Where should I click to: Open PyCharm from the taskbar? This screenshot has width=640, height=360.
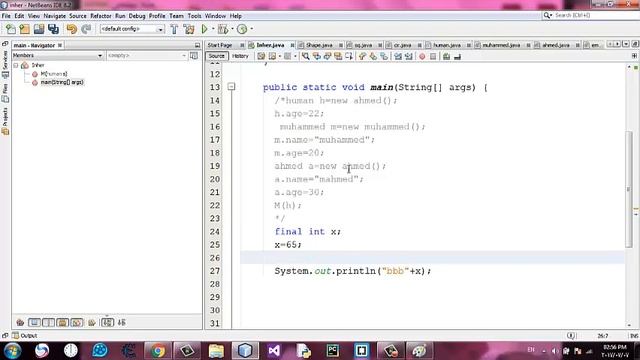click(x=332, y=351)
